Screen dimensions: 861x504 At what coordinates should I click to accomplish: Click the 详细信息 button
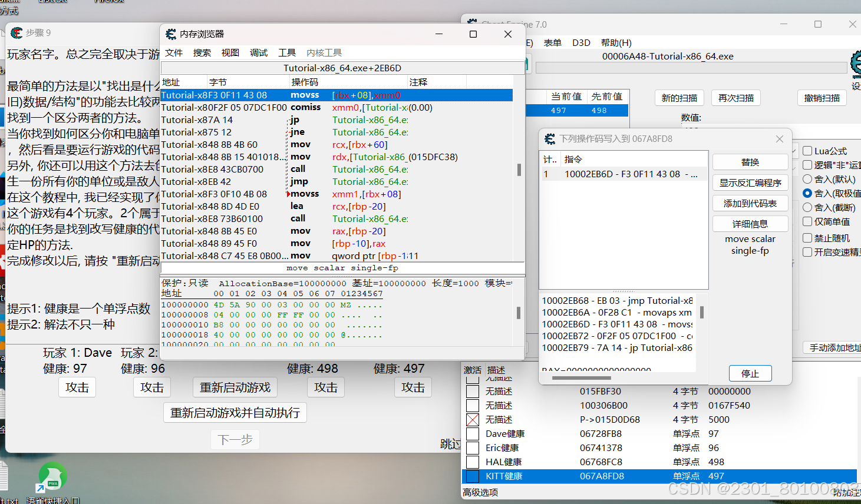click(x=750, y=224)
